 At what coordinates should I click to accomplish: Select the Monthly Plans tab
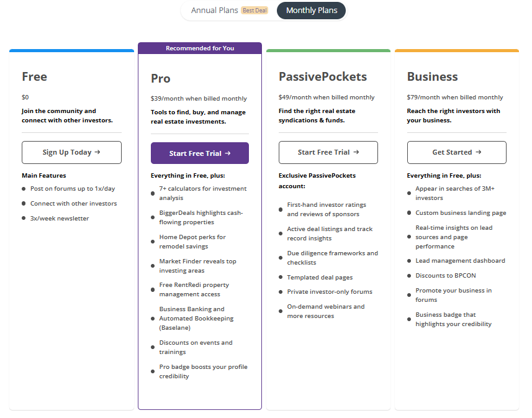311,11
